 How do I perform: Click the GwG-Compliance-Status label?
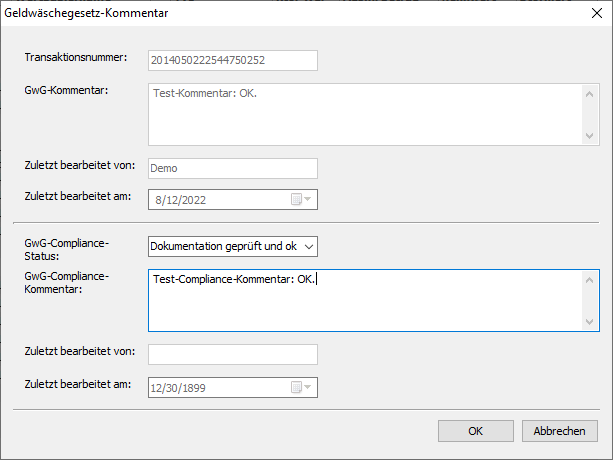tap(66, 249)
